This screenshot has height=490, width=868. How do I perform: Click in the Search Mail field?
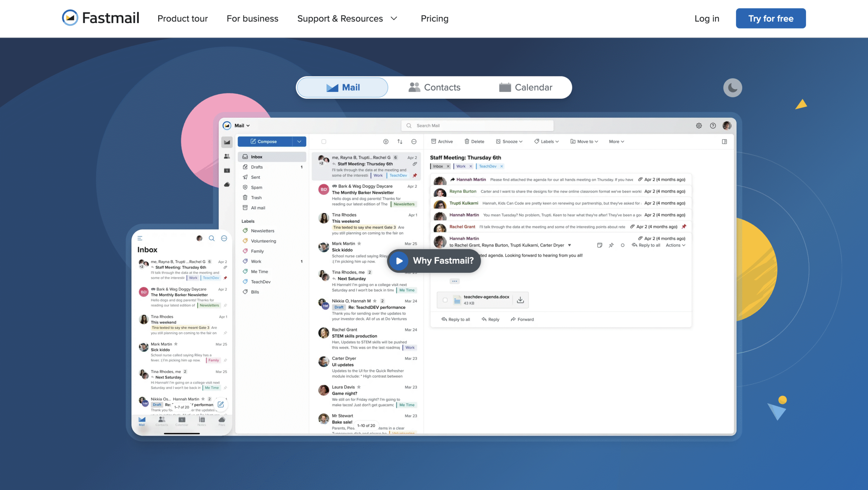pyautogui.click(x=477, y=126)
